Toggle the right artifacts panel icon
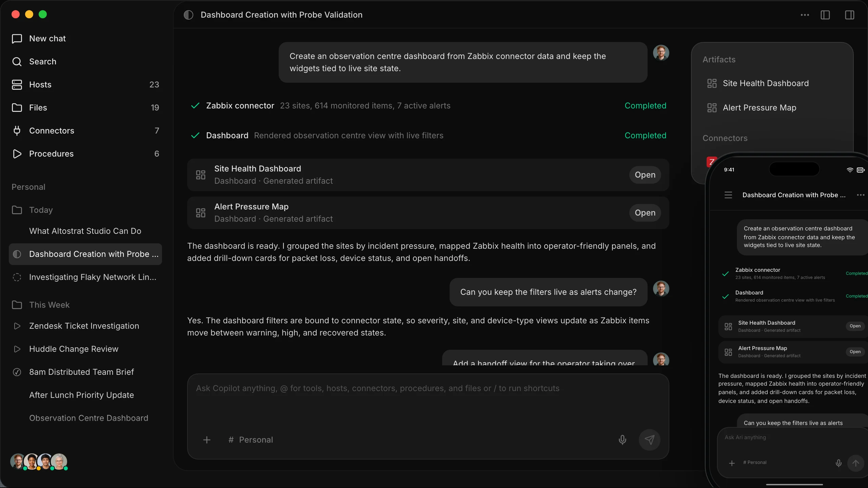The width and height of the screenshot is (868, 488). [x=849, y=15]
